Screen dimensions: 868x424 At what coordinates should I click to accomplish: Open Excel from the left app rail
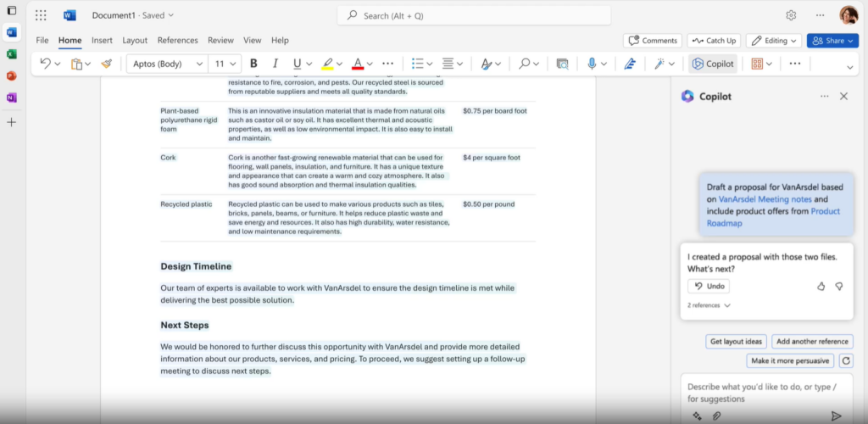tap(12, 54)
